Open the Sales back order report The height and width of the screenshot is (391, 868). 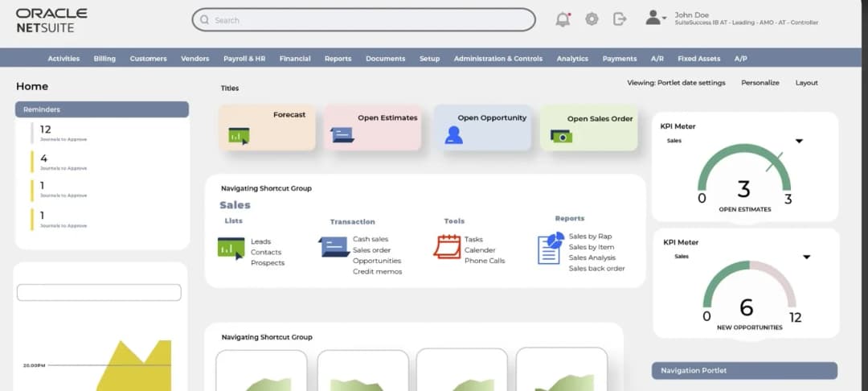click(x=596, y=269)
